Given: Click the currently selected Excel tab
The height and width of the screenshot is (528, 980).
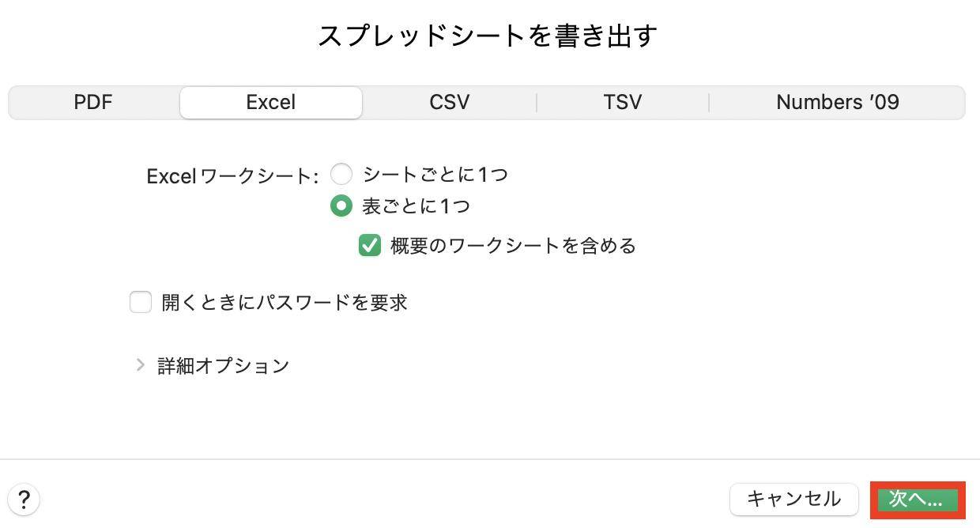Looking at the screenshot, I should [x=270, y=102].
